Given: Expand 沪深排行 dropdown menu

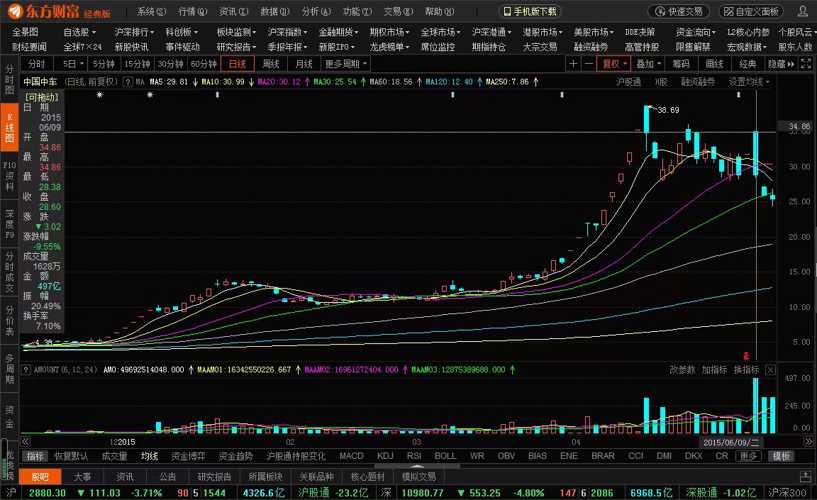Looking at the screenshot, I should coord(134,32).
